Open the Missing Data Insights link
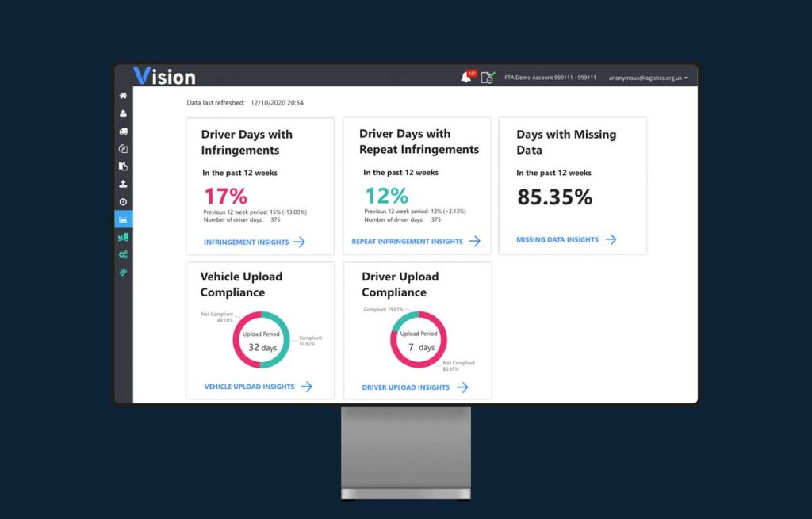Screen dimensions: 812x519 (557, 239)
